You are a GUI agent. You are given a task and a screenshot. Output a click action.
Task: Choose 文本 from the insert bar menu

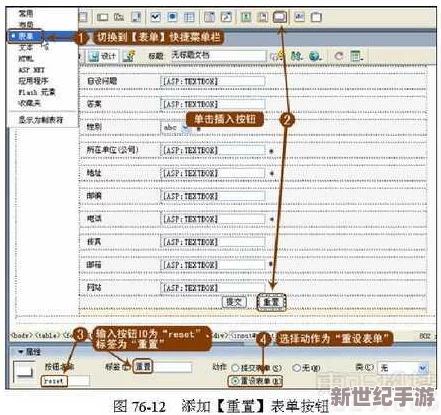tap(26, 48)
